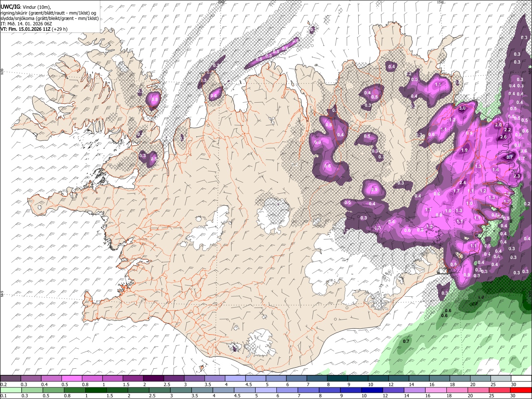Click the dark green 1 swatch in the lower legend
The image size is (532, 399).
pos(96,390)
